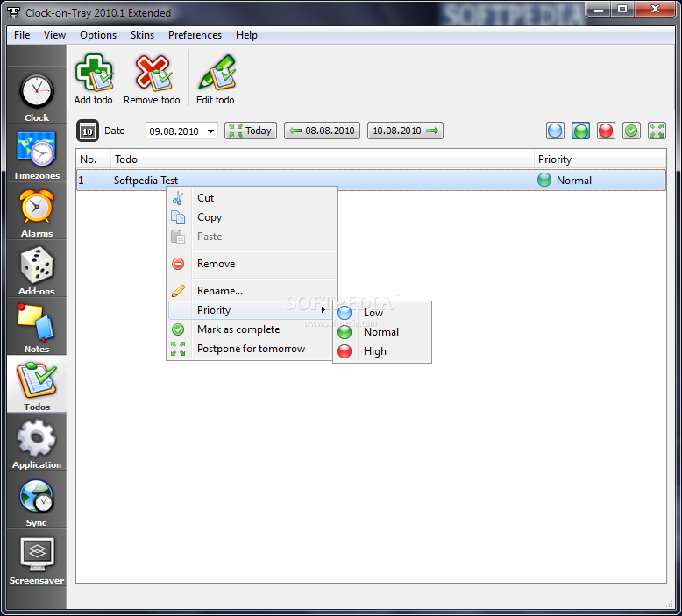
Task: Sort by the Todo column header
Action: [x=322, y=159]
